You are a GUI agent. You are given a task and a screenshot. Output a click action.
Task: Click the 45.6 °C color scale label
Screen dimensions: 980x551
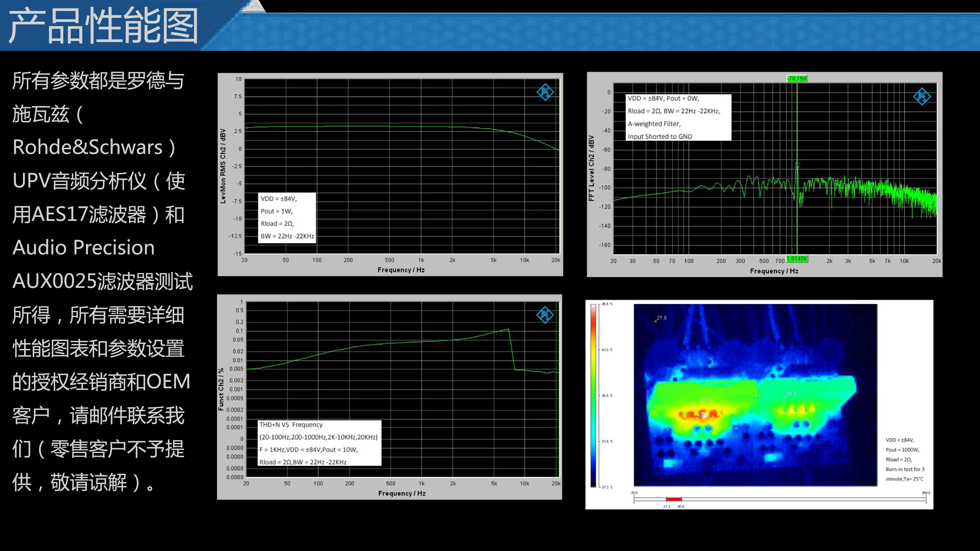coord(607,304)
